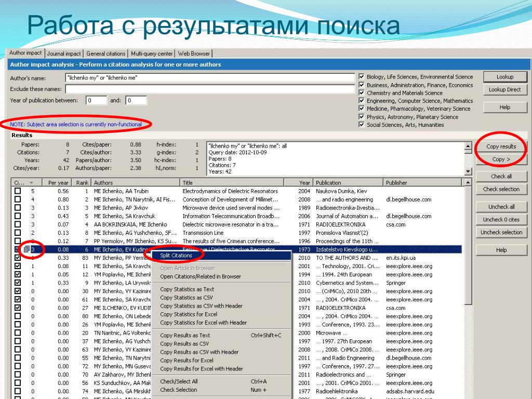Image resolution: width=532 pixels, height=399 pixels.
Task: Sort by the Title column header
Action: [232, 182]
